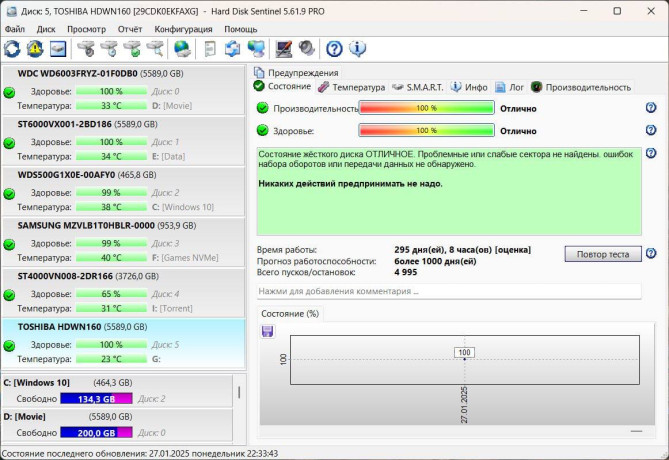Viewport: 669px width, 460px height.
Task: Click the 100 data point label on chart
Action: coord(464,352)
